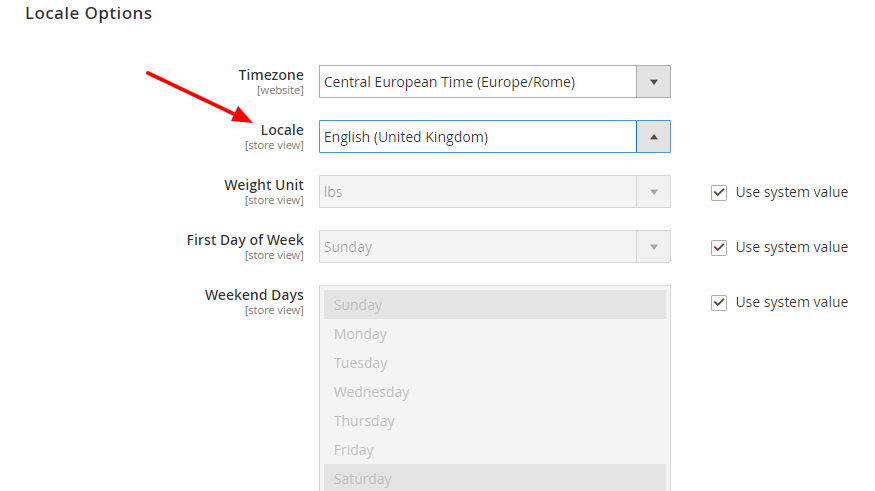Screen dimensions: 875x491
Task: Uncheck Use system value for Weekend Days
Action: point(719,303)
